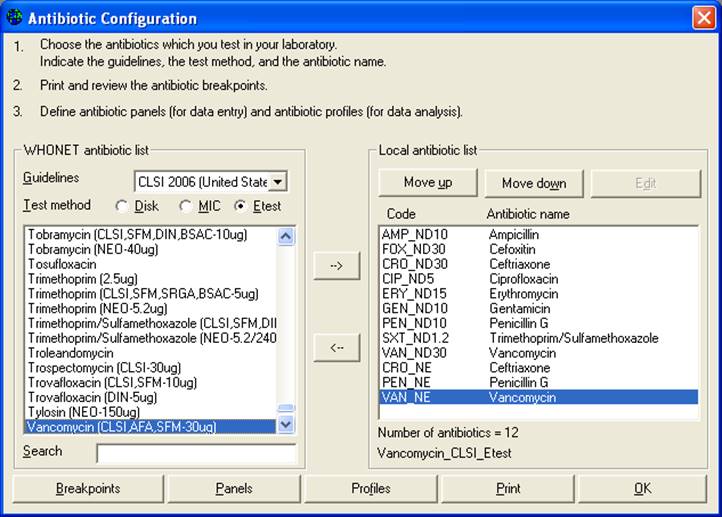722x517 pixels.
Task: Click into the Search field
Action: coord(196,453)
